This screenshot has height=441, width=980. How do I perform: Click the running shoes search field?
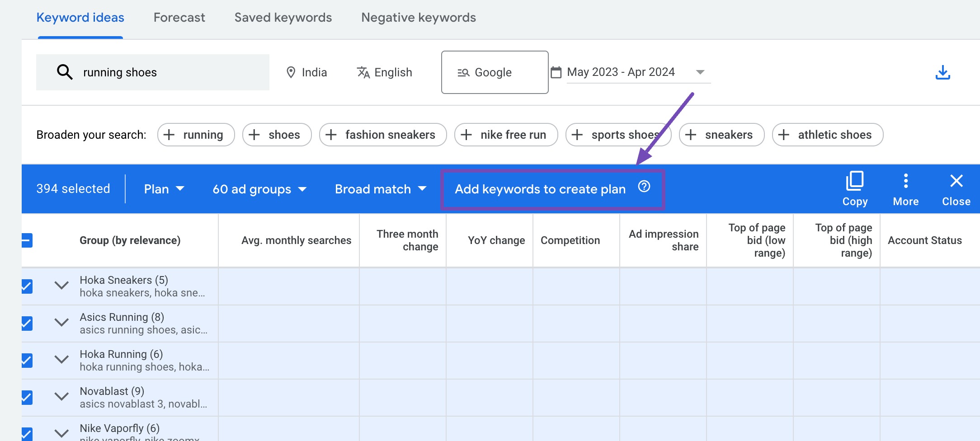153,72
